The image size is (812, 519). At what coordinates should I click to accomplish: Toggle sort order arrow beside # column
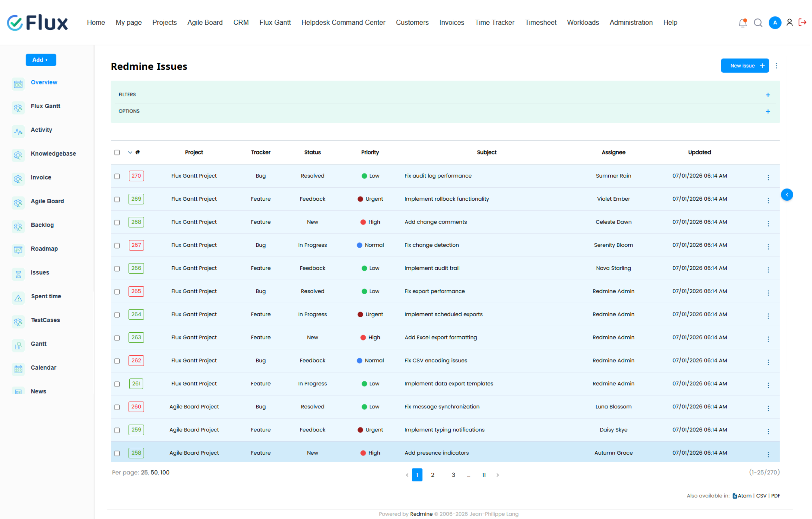tap(130, 152)
